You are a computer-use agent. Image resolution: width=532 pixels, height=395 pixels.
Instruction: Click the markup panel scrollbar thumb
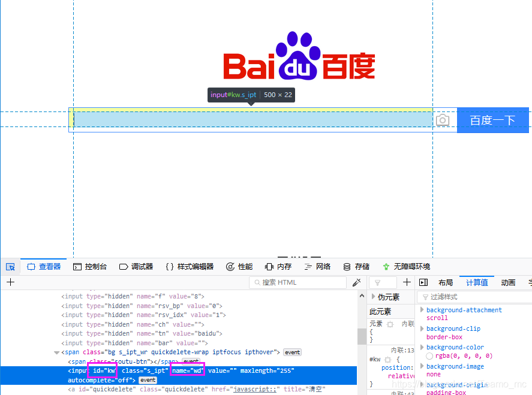pos(362,336)
